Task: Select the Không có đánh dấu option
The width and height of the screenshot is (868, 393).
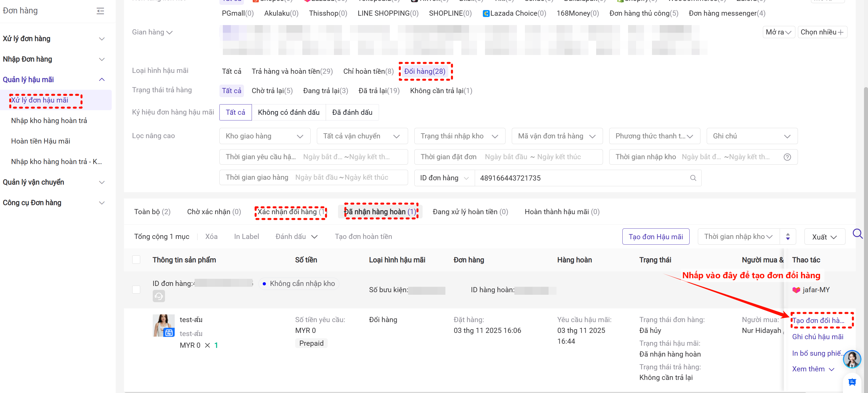Action: [x=288, y=112]
